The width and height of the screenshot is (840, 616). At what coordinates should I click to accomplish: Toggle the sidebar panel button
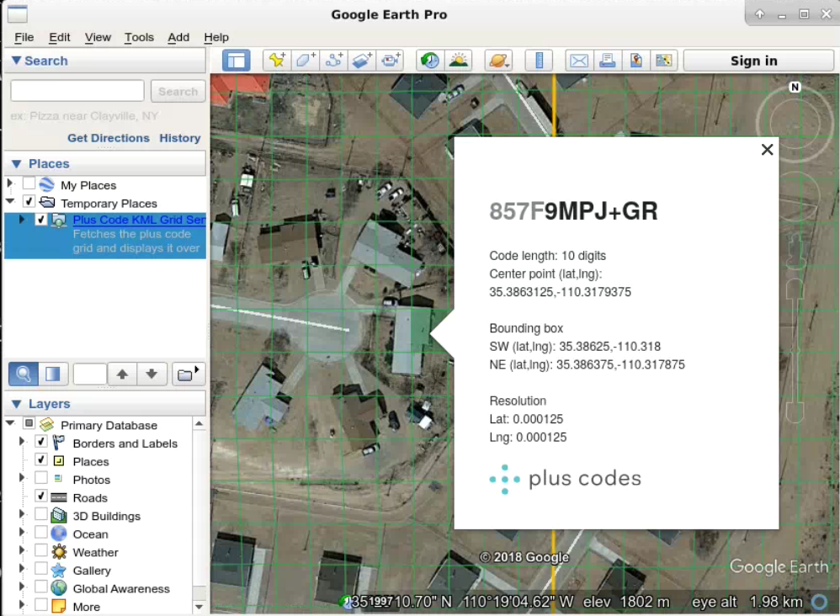237,61
